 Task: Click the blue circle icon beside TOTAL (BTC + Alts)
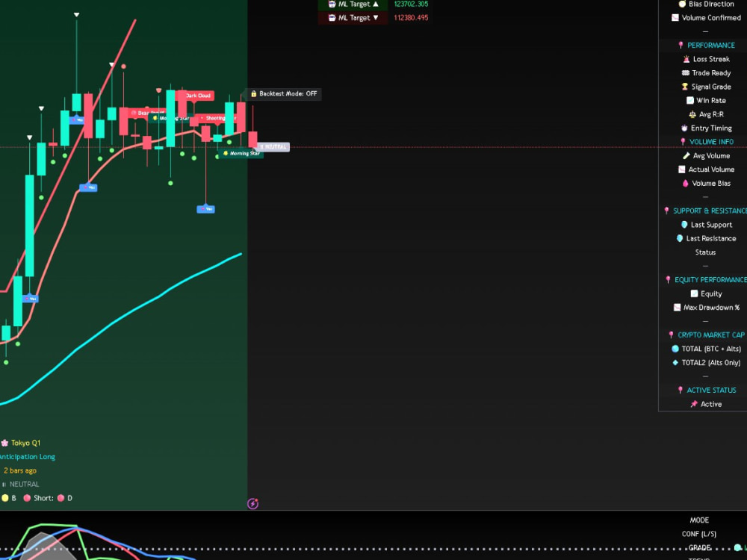(675, 349)
